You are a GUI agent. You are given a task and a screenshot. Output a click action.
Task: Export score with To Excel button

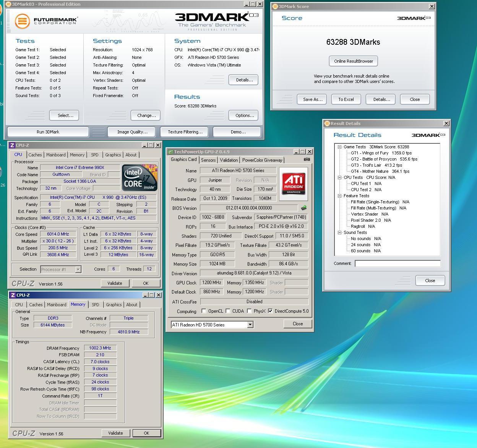346,99
